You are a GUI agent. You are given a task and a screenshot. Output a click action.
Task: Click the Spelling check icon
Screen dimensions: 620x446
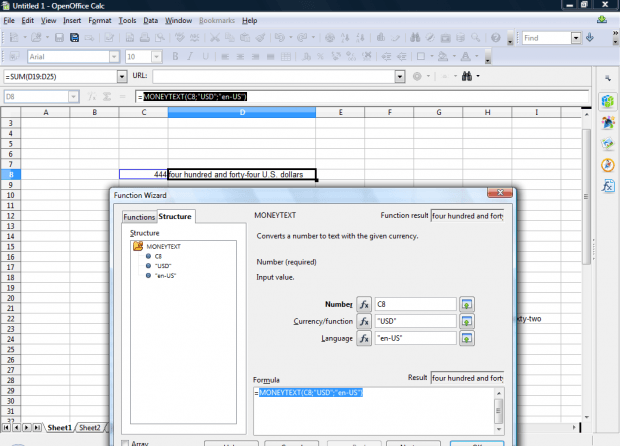[180, 38]
